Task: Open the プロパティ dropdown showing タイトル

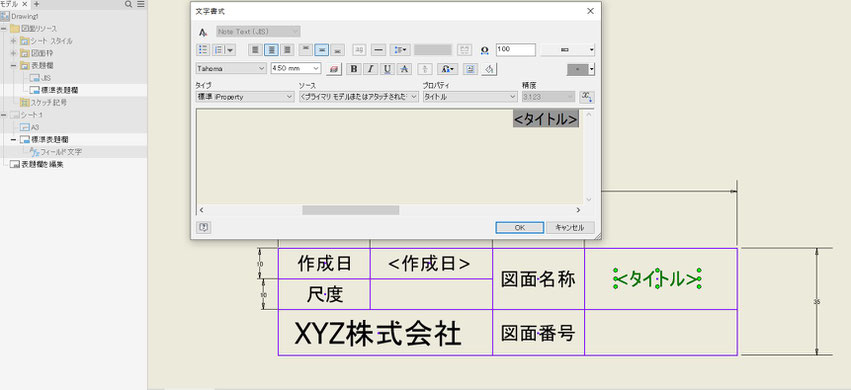Action: 470,97
